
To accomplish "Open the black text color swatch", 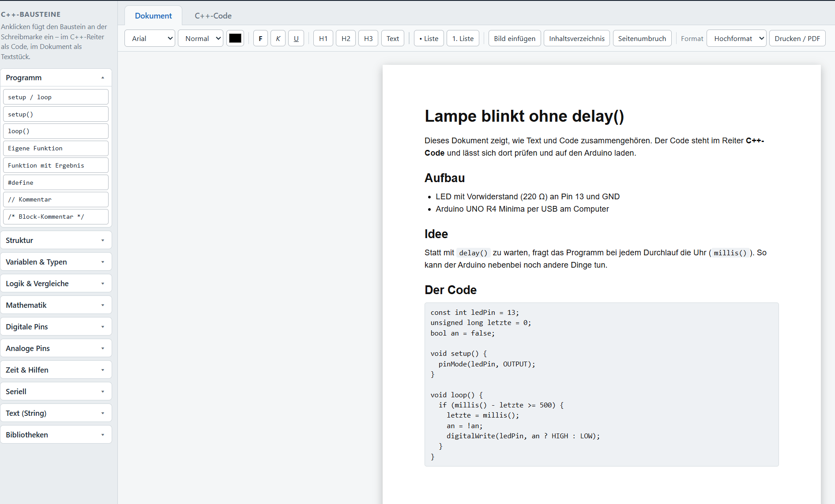I will (235, 38).
